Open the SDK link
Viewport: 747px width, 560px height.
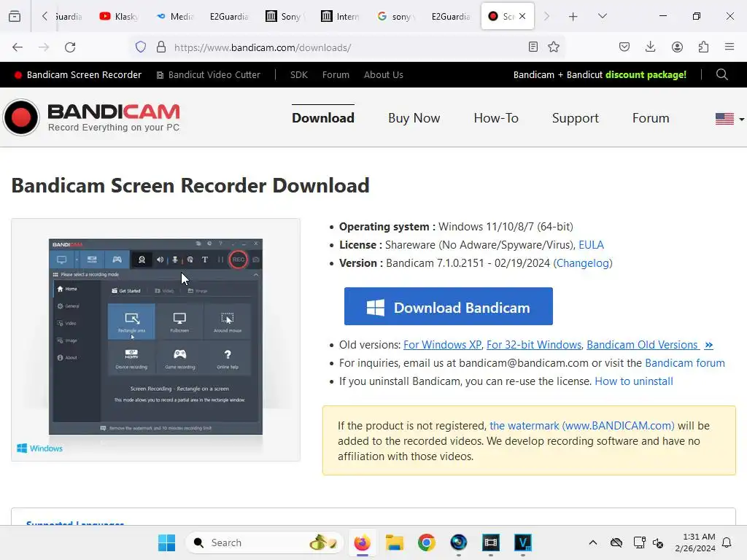(x=298, y=75)
